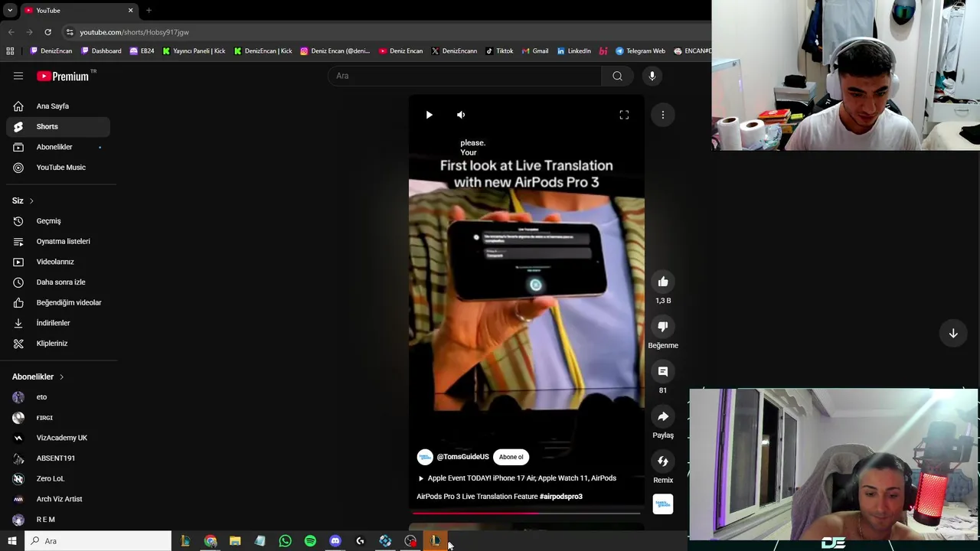Mute the Short's volume icon

(461, 115)
